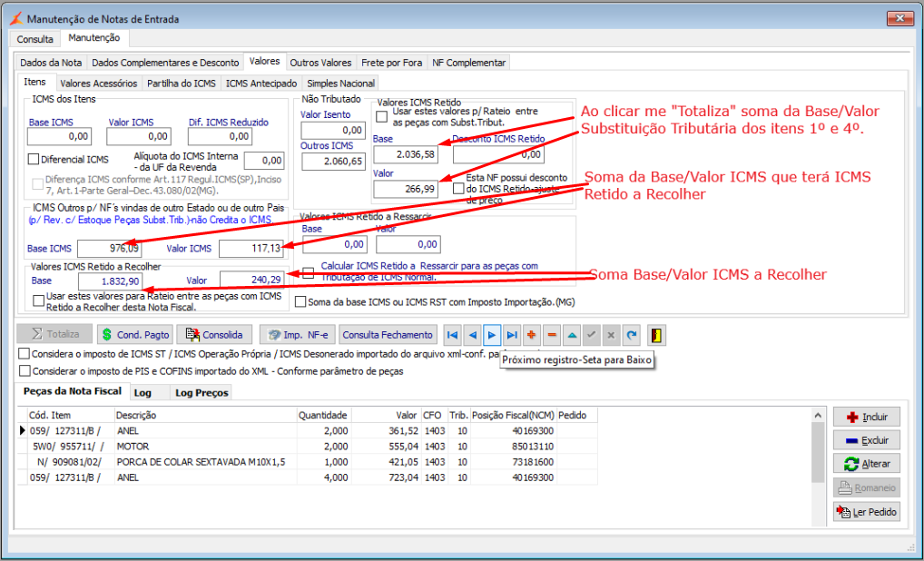Check Considera o imposto de ICMS ST importado
The height and width of the screenshot is (561, 924).
tap(25, 353)
